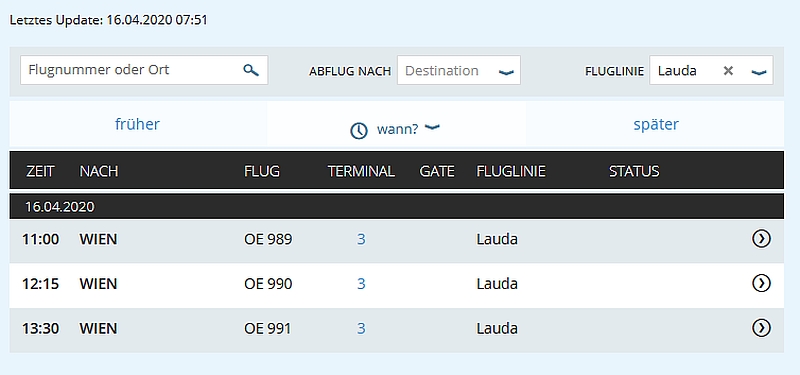Expand the Fluglinie dropdown arrow
800x375 pixels.
[x=759, y=72]
